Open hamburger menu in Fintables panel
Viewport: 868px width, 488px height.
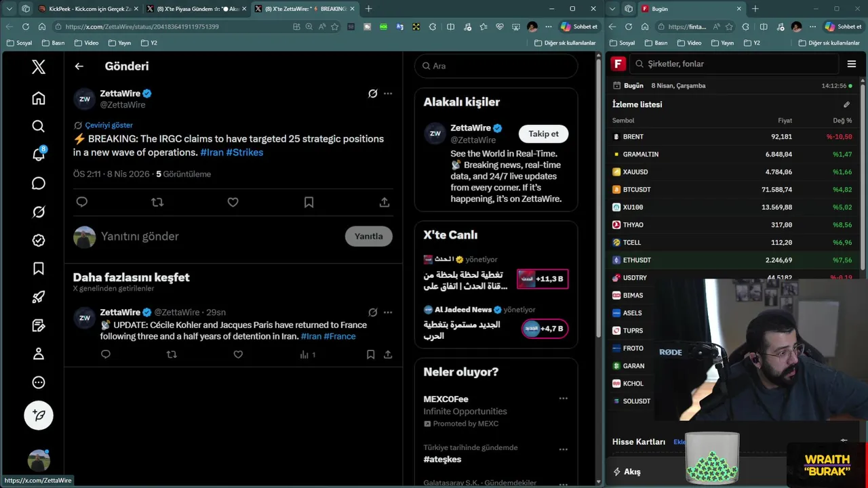tap(852, 64)
